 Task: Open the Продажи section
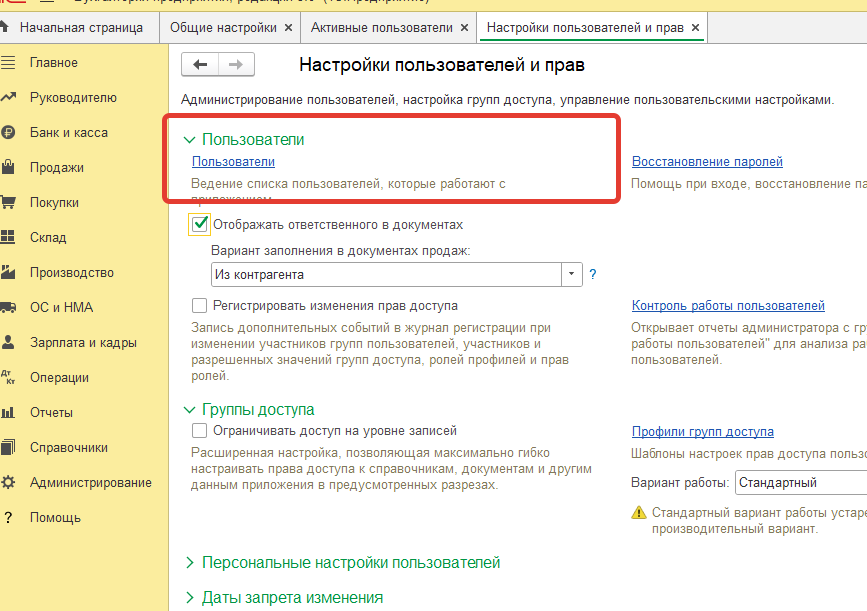click(56, 168)
